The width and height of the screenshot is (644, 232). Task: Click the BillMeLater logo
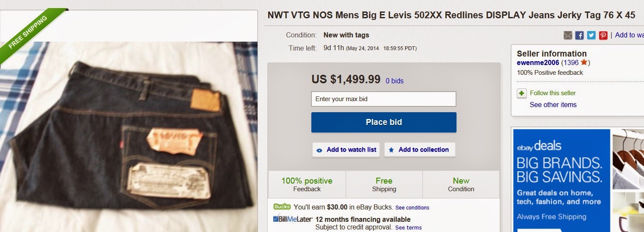pos(293,219)
